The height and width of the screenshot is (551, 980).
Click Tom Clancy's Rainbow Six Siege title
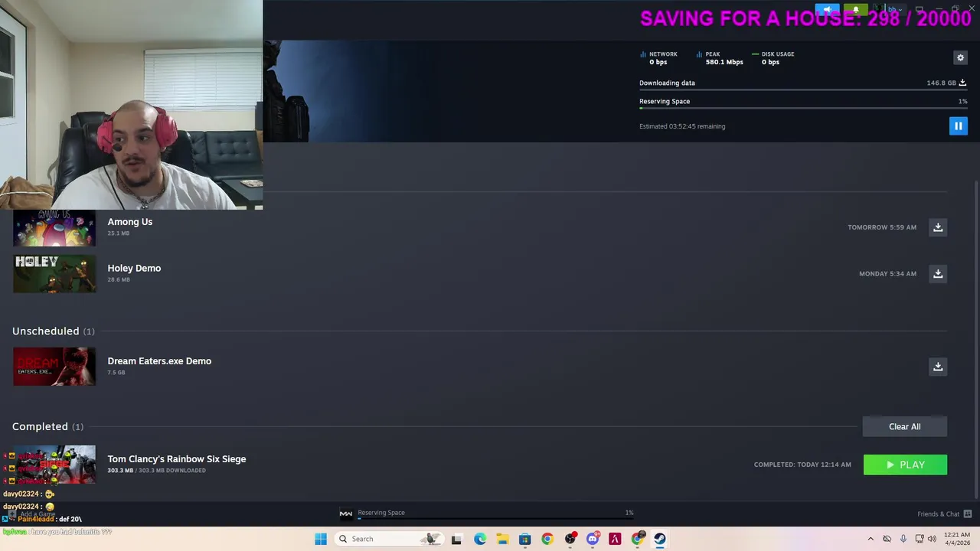pos(176,459)
